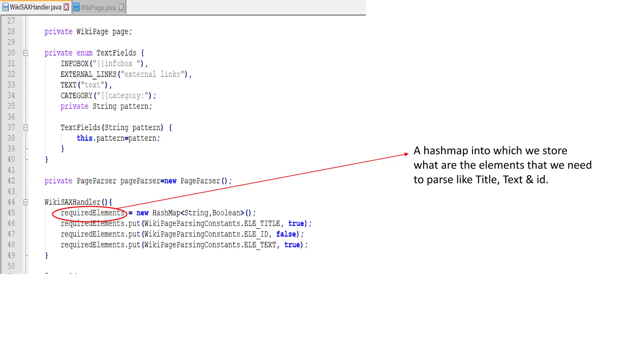The height and width of the screenshot is (362, 644).
Task: Click the annotation text 'A hashmap into which we store'
Action: [490, 151]
